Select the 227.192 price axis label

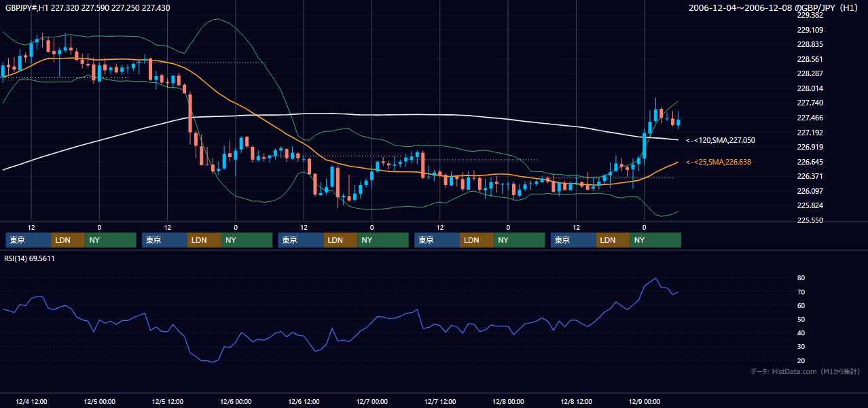click(810, 133)
